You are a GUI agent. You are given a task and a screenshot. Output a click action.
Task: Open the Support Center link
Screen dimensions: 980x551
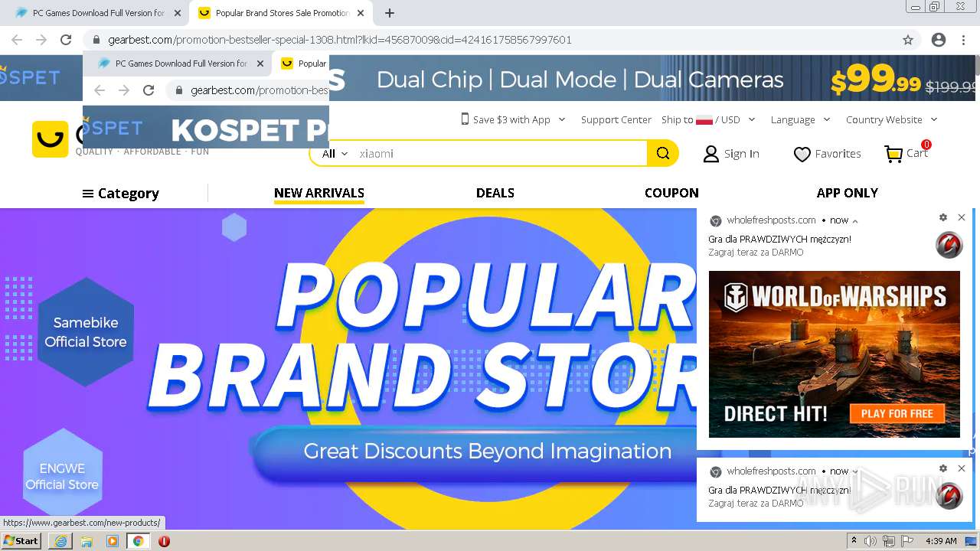(x=616, y=119)
